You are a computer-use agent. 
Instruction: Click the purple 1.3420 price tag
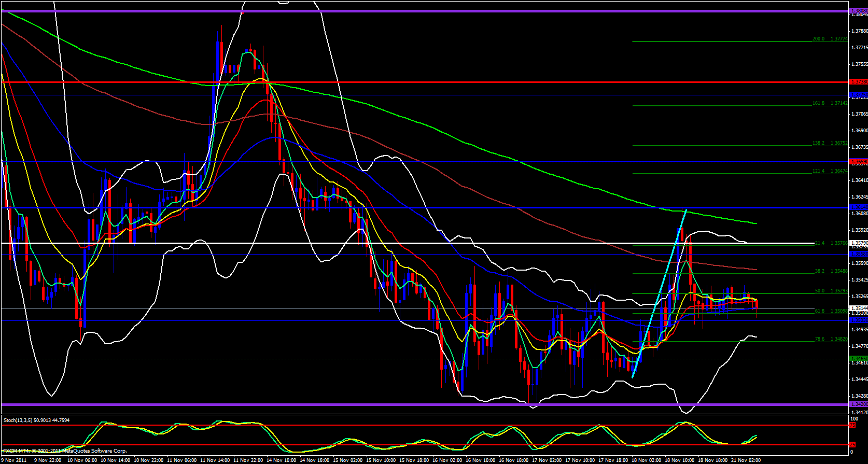click(858, 404)
